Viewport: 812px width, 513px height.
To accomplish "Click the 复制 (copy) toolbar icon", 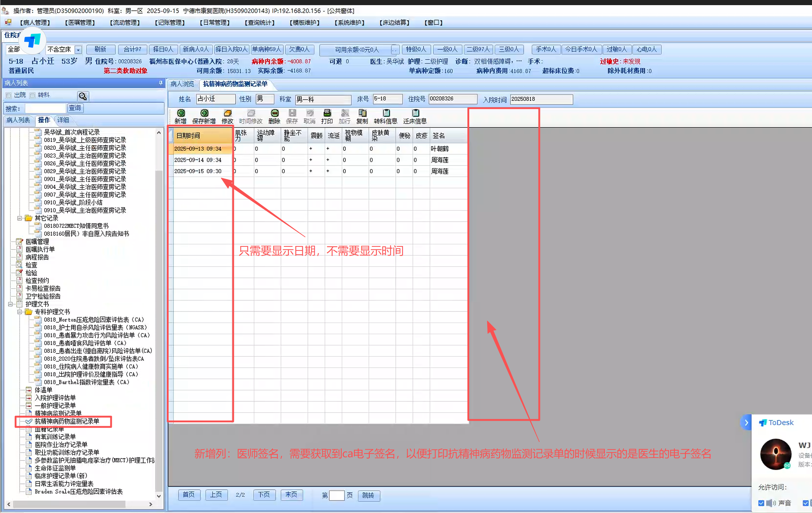I will point(362,113).
